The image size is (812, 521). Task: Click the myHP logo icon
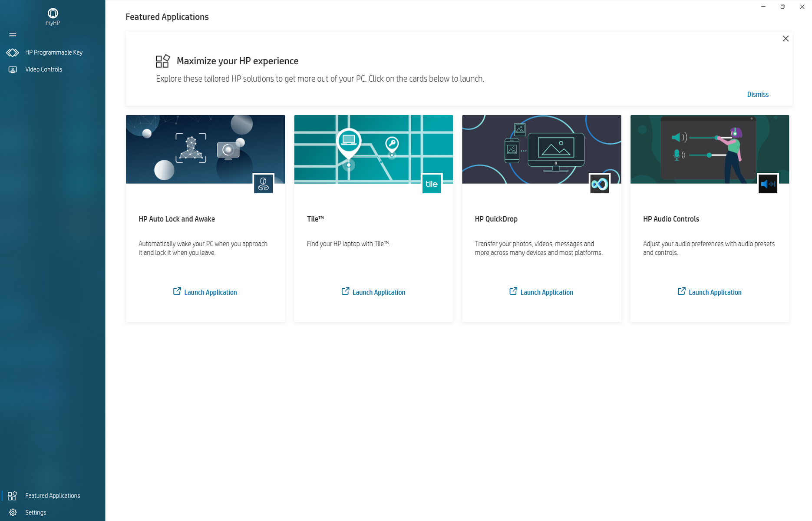coord(53,13)
